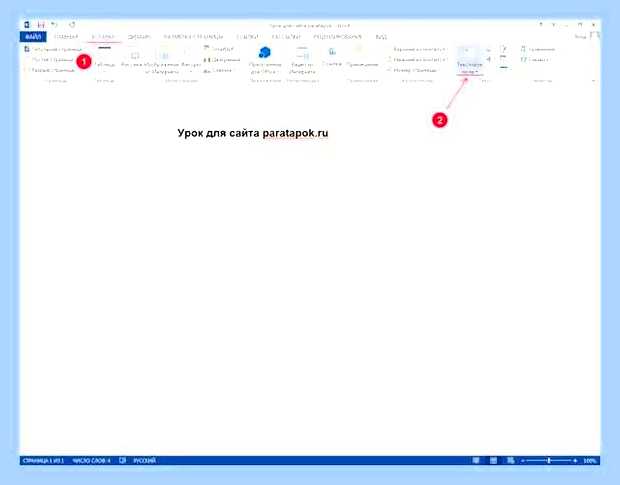
Task: Open the Text Box (Текстовое поле) dropdown
Action: pos(470,60)
